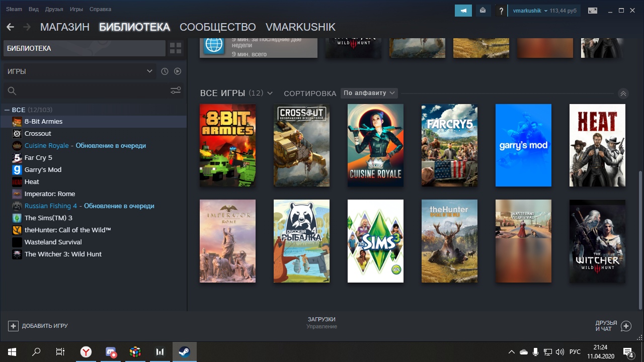Open the Steam menu
This screenshot has width=644, height=362.
(14, 9)
